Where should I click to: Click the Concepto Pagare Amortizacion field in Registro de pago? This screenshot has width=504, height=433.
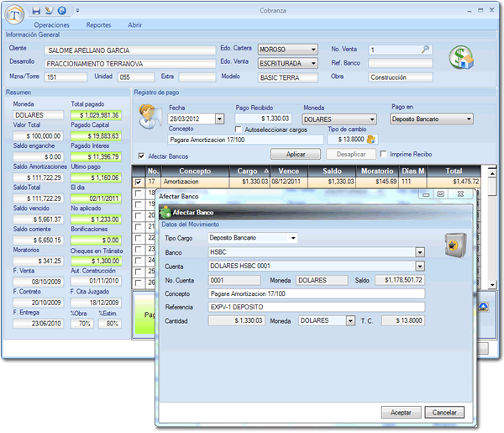245,140
